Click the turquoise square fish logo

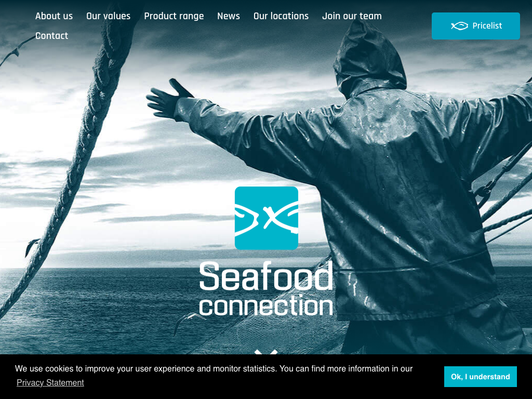coord(267,218)
